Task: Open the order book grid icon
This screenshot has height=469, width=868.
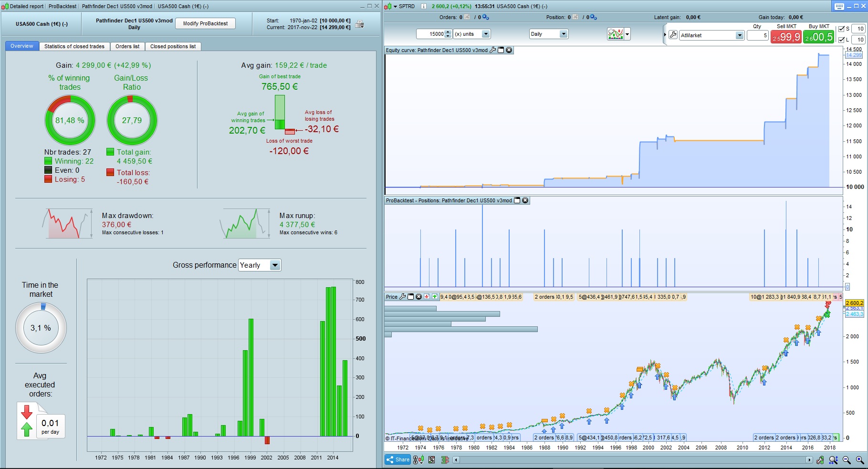Action: [445, 460]
